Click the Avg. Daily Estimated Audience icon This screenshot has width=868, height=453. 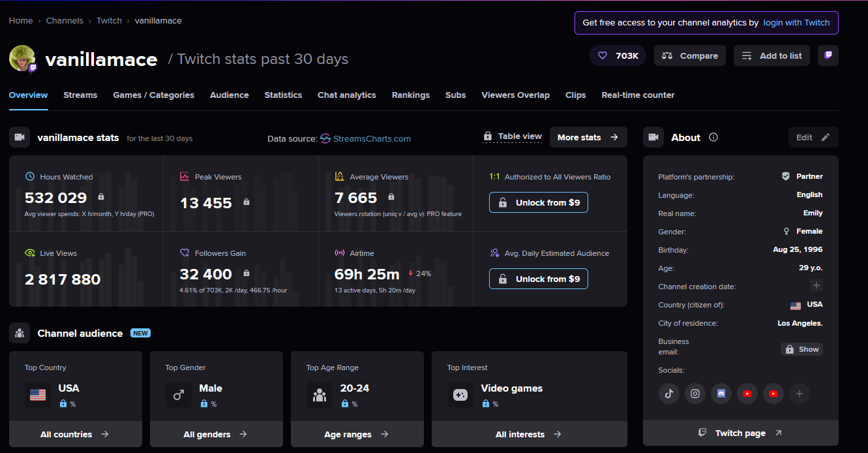point(494,253)
